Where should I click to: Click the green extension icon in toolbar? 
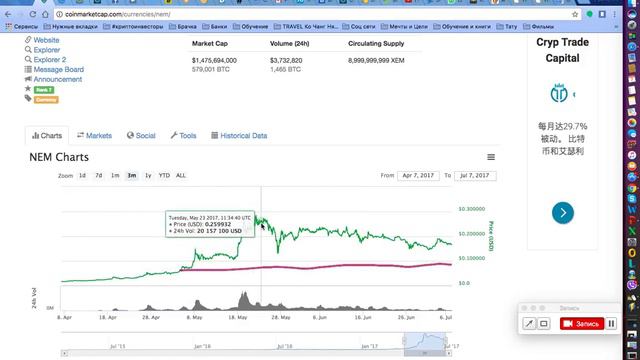click(589, 14)
